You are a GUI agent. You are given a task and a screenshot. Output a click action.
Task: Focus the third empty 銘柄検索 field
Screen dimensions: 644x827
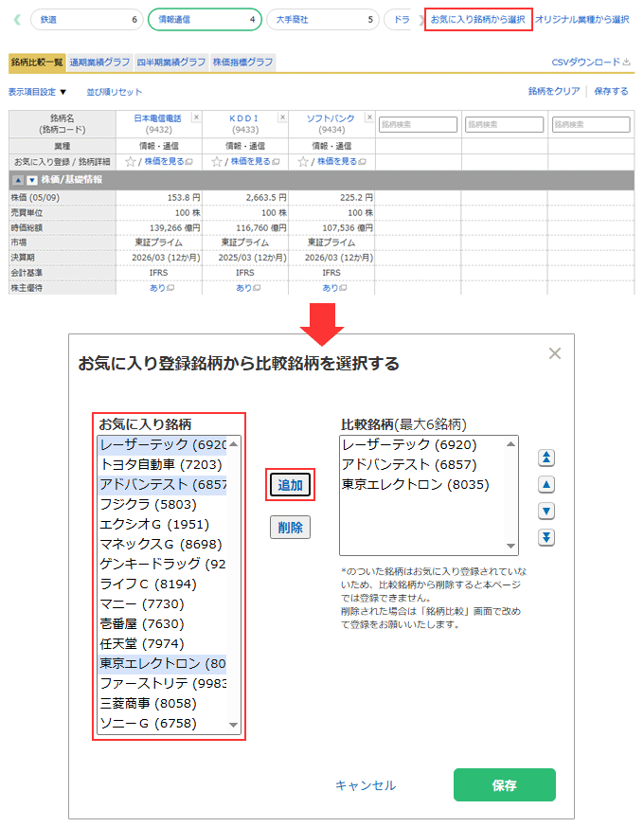(591, 124)
